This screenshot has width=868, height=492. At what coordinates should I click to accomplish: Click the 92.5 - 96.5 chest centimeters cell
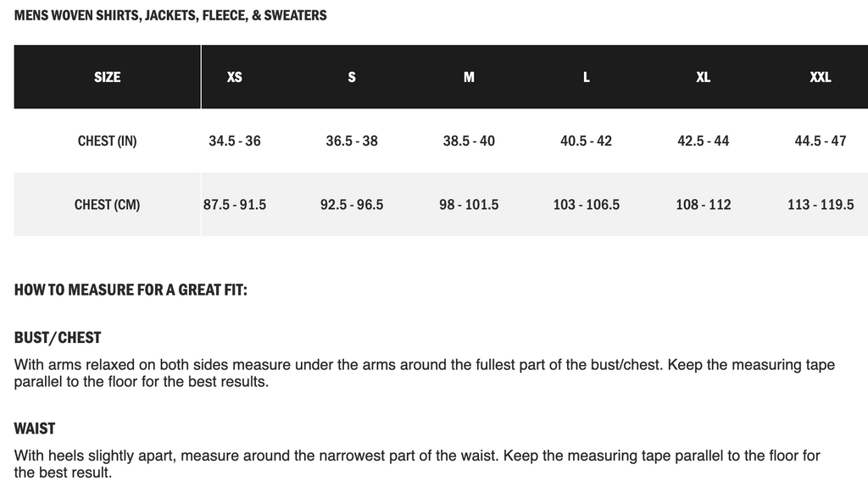tap(352, 205)
